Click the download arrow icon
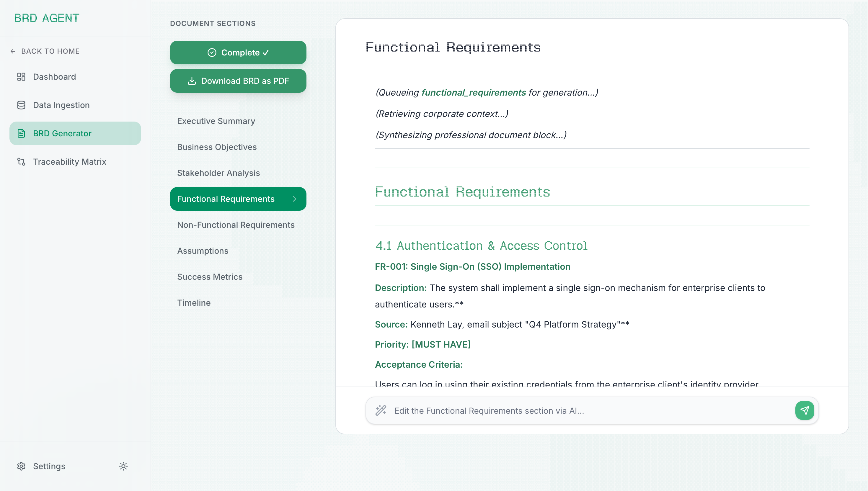The height and width of the screenshot is (491, 868). coord(192,81)
